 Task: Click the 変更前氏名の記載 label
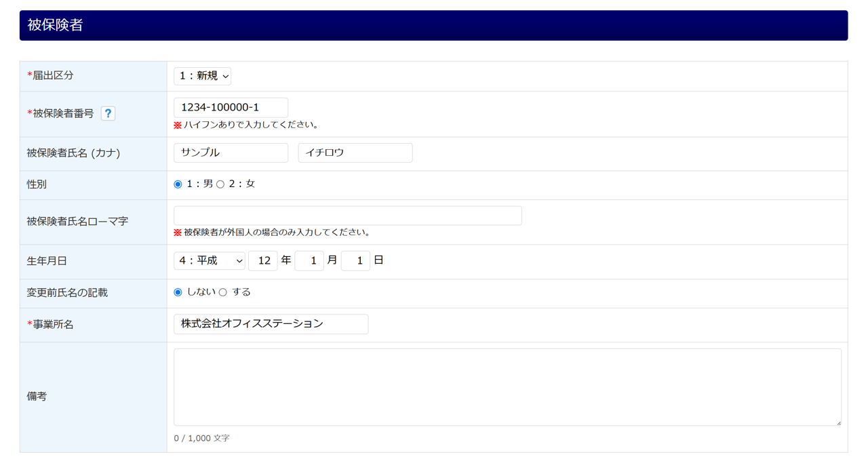[x=67, y=293]
